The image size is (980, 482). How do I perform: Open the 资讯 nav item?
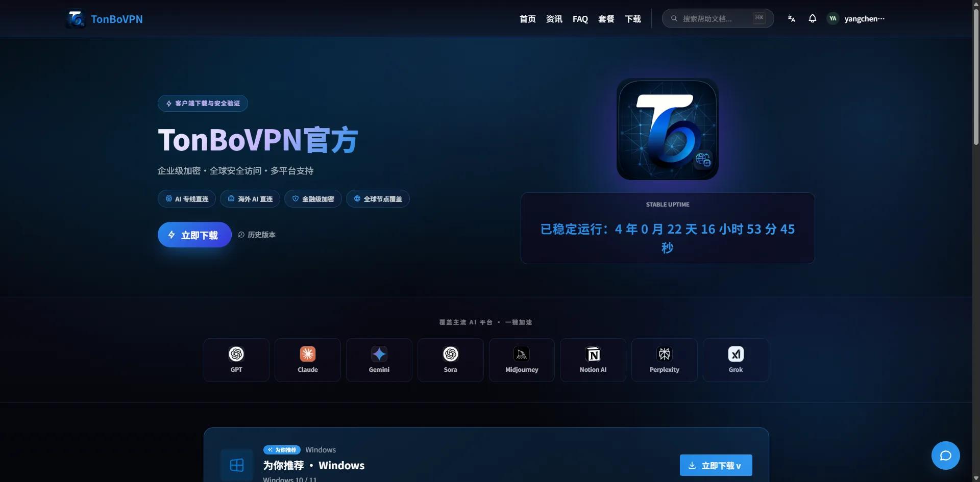tap(554, 19)
